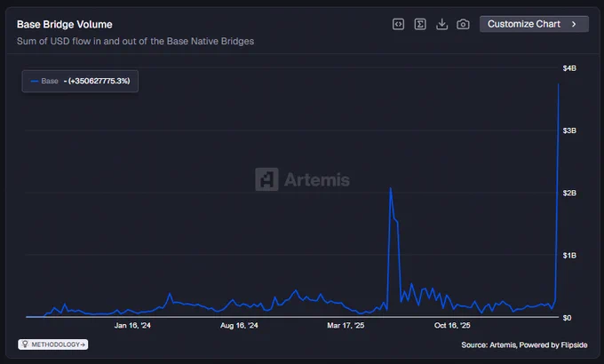Click the Aug 16, '24 date label
The width and height of the screenshot is (604, 364).
[x=239, y=326]
